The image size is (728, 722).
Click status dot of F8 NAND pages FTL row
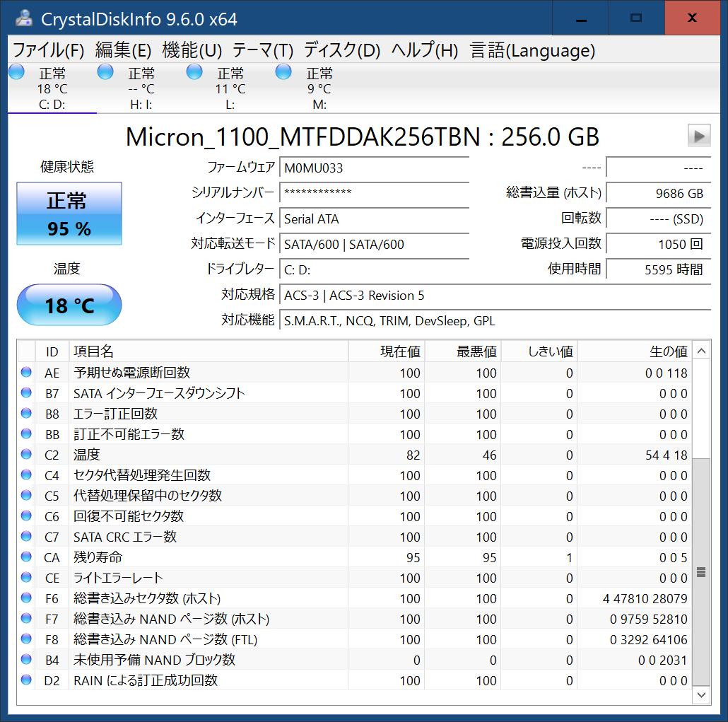click(26, 639)
